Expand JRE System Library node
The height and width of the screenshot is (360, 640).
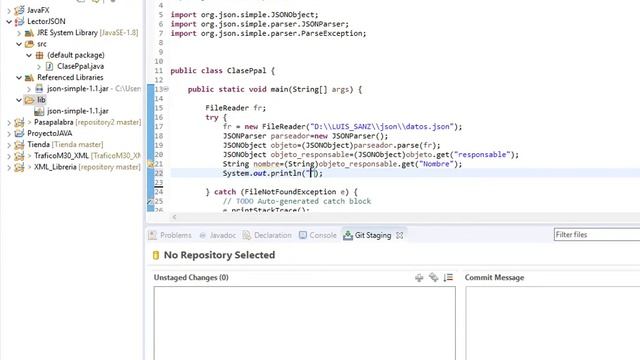(19, 33)
